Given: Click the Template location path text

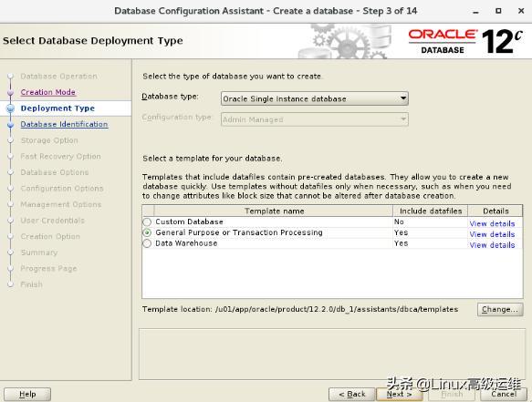Looking at the screenshot, I should 337,309.
